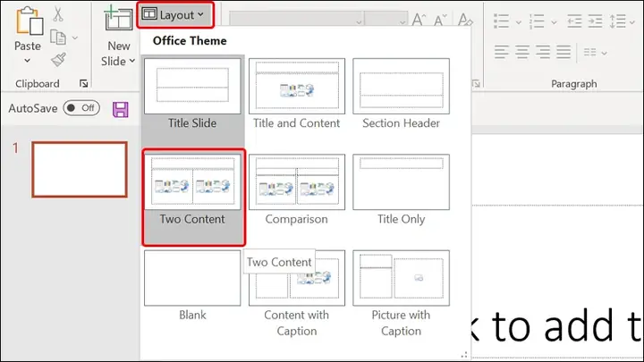Click Clear All Formatting icon
644x362 pixels.
pos(464,20)
